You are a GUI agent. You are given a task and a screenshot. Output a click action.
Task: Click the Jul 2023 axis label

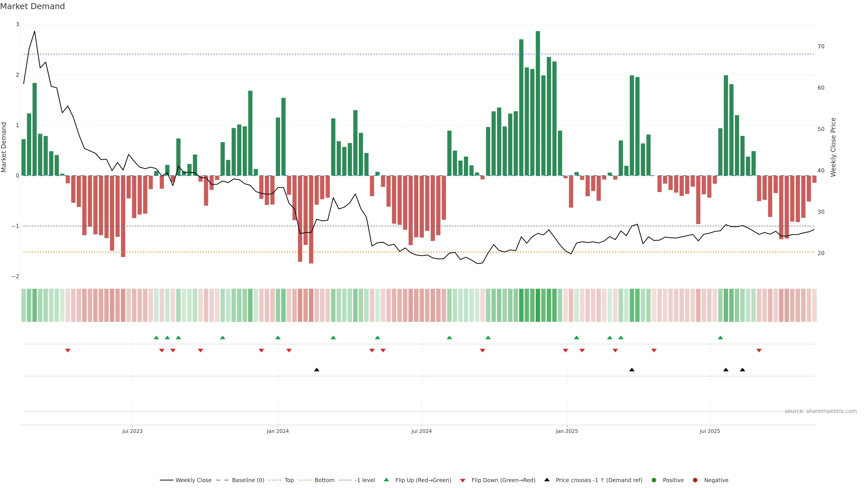(x=132, y=431)
